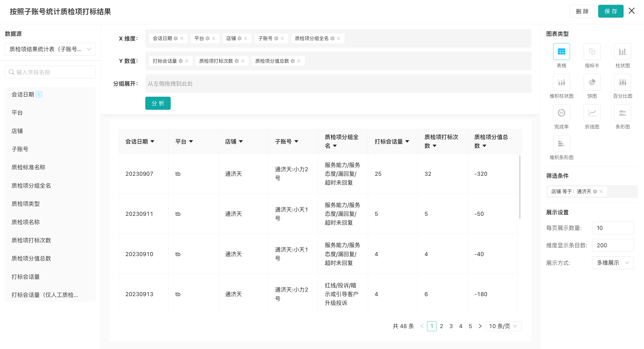Select the 堆积条形图 stacked bar chart
This screenshot has width=644, height=349.
pyautogui.click(x=561, y=144)
